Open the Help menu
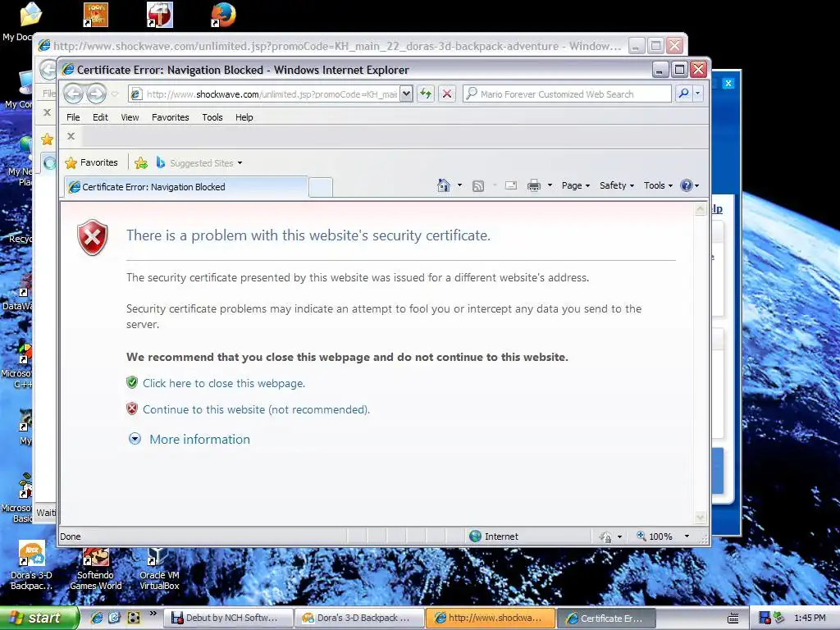Image resolution: width=840 pixels, height=630 pixels. pos(244,117)
